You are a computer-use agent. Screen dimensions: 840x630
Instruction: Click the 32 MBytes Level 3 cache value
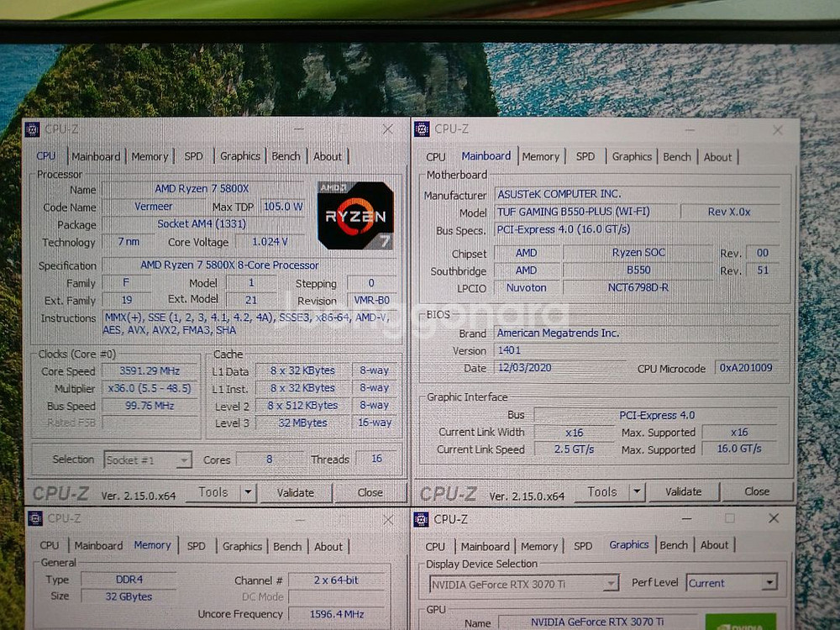[x=302, y=423]
